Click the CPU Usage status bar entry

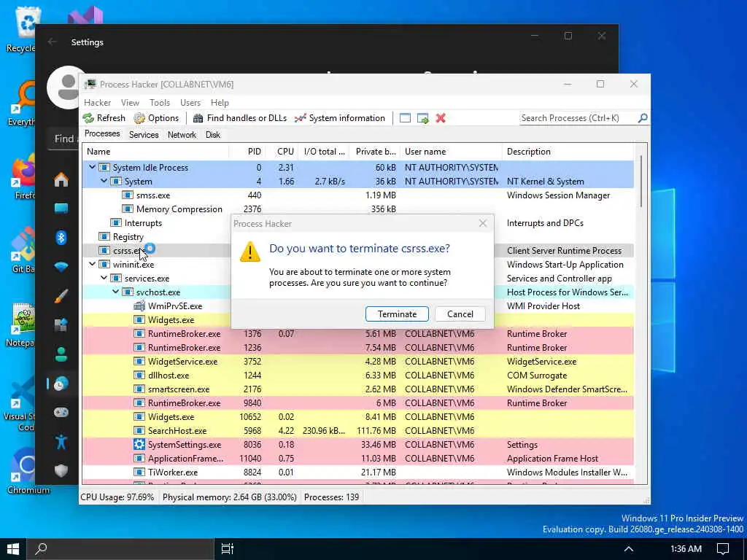[117, 497]
